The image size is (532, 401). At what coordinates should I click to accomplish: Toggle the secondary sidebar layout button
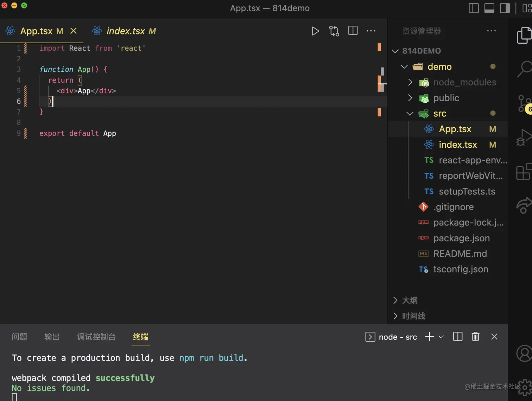[x=505, y=8]
